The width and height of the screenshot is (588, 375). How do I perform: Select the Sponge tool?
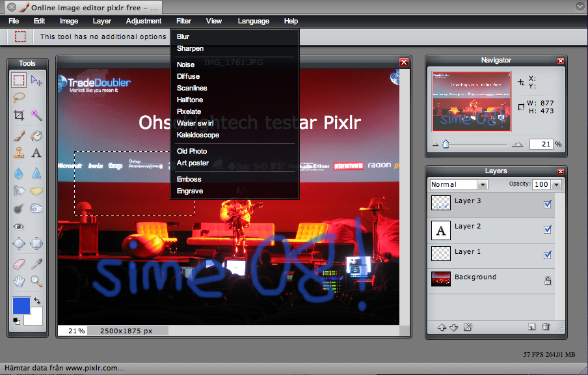click(x=36, y=191)
